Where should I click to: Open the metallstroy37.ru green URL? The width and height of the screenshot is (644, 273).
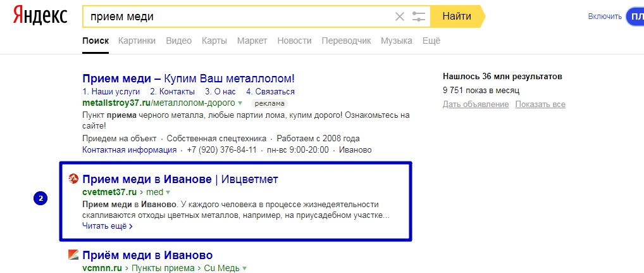(x=159, y=103)
